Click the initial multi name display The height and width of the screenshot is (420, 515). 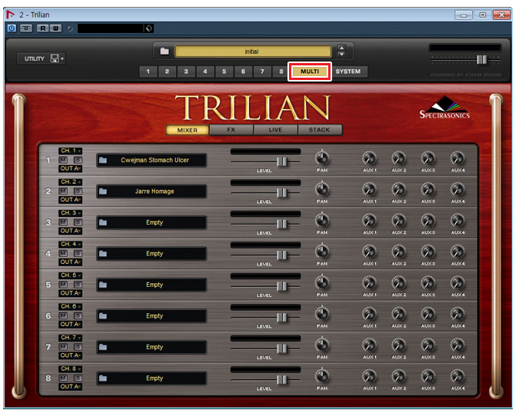click(x=252, y=52)
